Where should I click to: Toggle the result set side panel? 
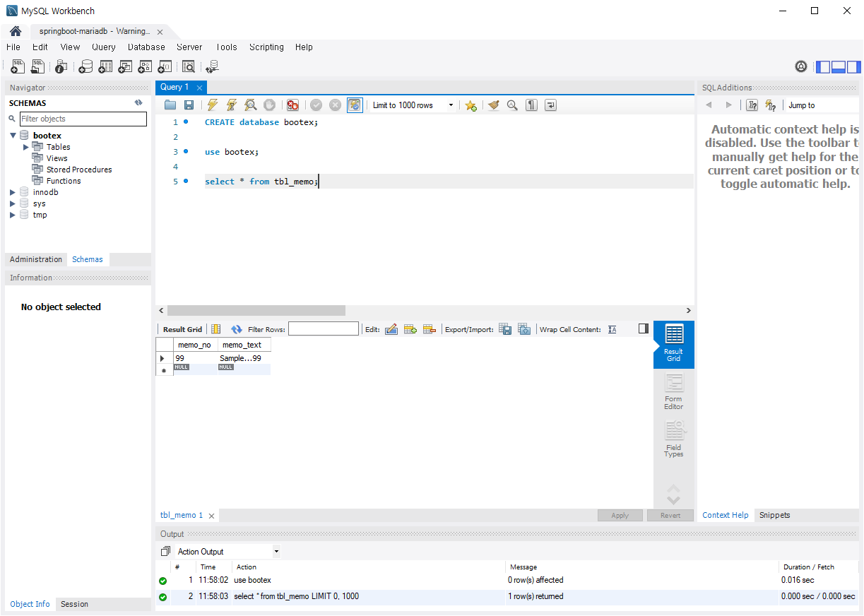643,328
